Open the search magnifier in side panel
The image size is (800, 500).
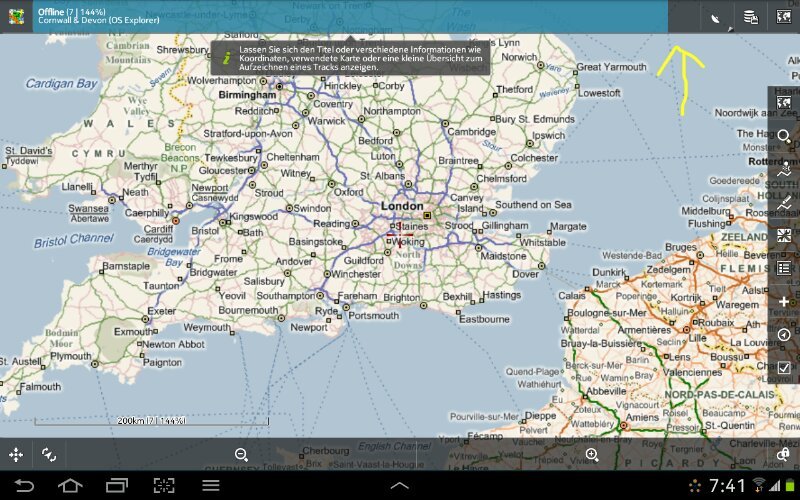point(784,136)
